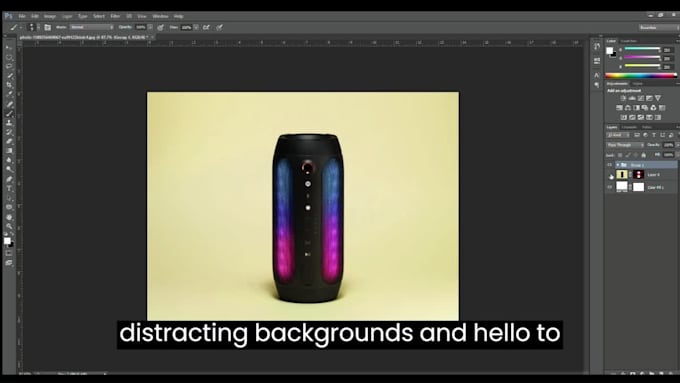This screenshot has height=383, width=680.
Task: Click the color spectrum ramp
Action: tap(641, 75)
